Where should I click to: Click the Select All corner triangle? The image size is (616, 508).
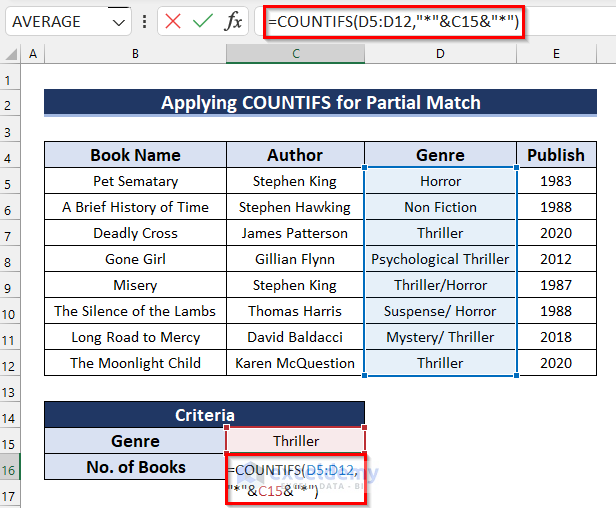click(x=11, y=54)
